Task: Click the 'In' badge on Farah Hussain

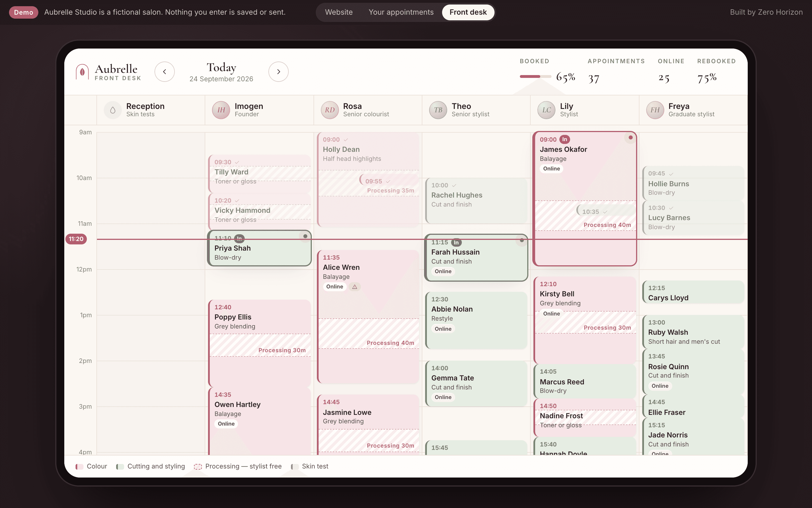Action: (x=456, y=242)
